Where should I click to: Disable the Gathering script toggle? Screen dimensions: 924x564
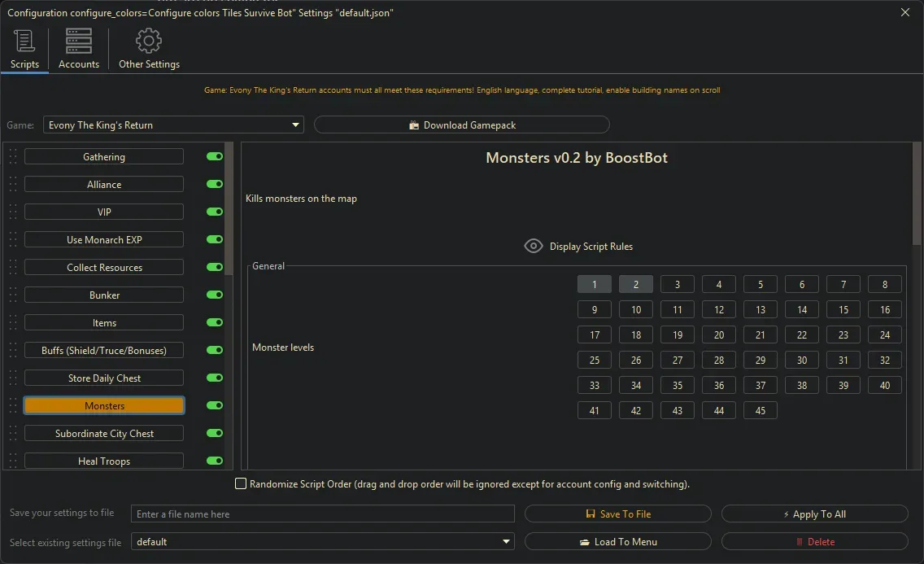coord(215,156)
